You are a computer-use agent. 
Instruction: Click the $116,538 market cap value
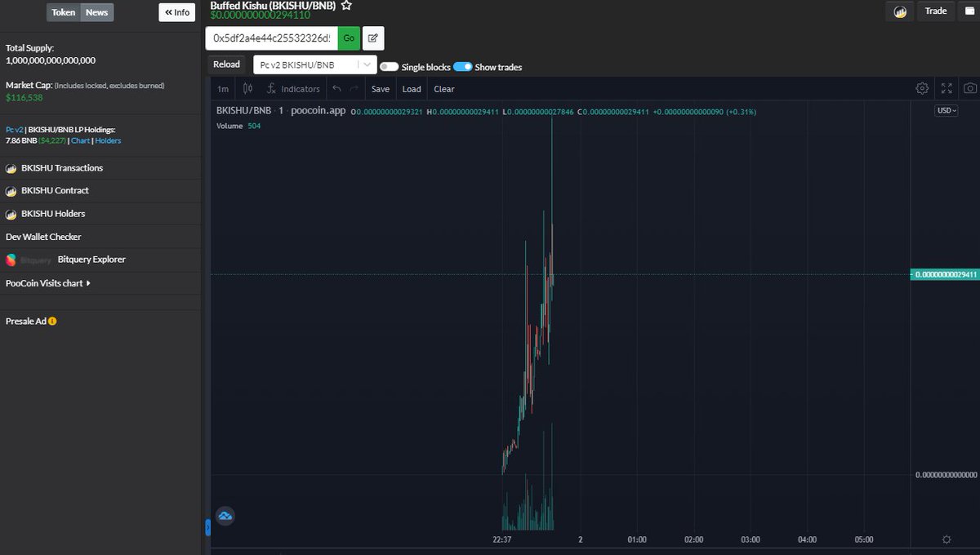(x=24, y=97)
